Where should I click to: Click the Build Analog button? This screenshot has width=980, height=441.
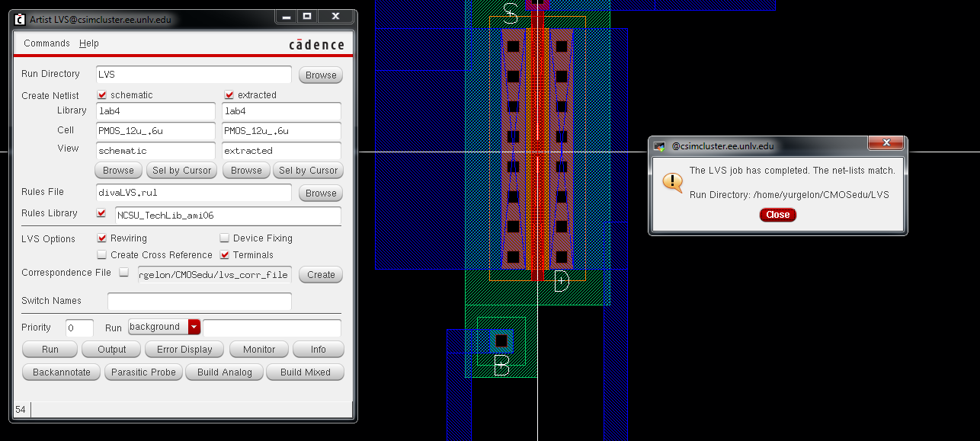pyautogui.click(x=225, y=372)
